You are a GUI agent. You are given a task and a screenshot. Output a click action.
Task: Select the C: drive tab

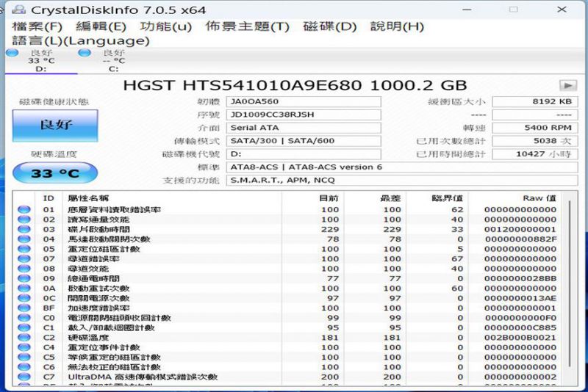pos(112,61)
